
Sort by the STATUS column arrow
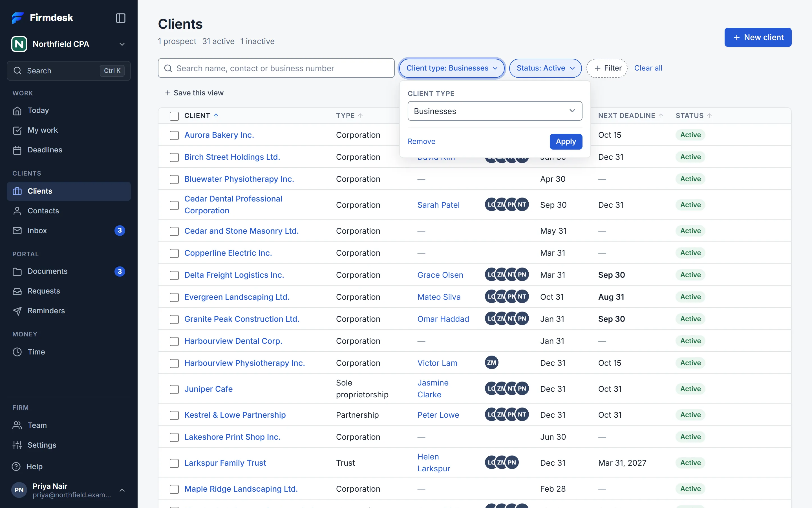click(x=709, y=116)
